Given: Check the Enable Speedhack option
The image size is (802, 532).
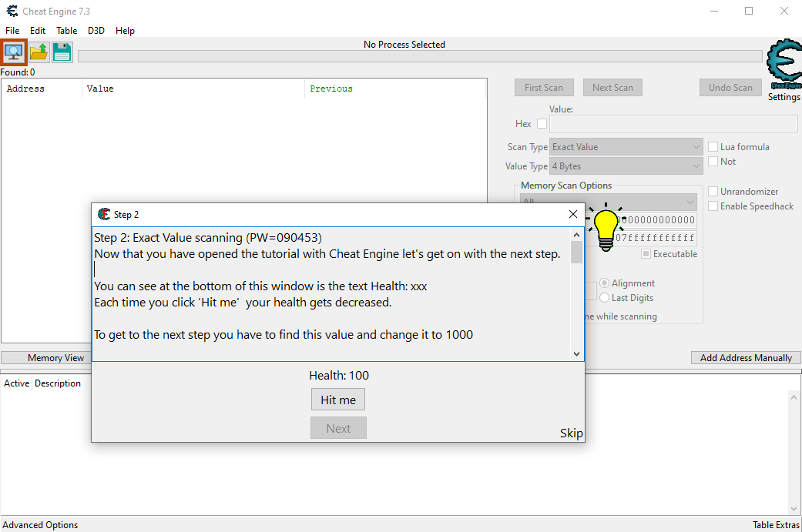Looking at the screenshot, I should (713, 206).
